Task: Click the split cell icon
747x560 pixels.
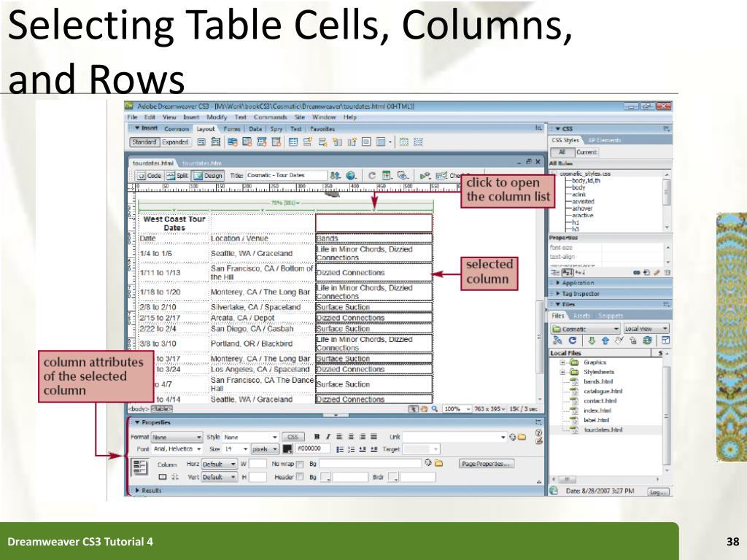Action: [175, 477]
